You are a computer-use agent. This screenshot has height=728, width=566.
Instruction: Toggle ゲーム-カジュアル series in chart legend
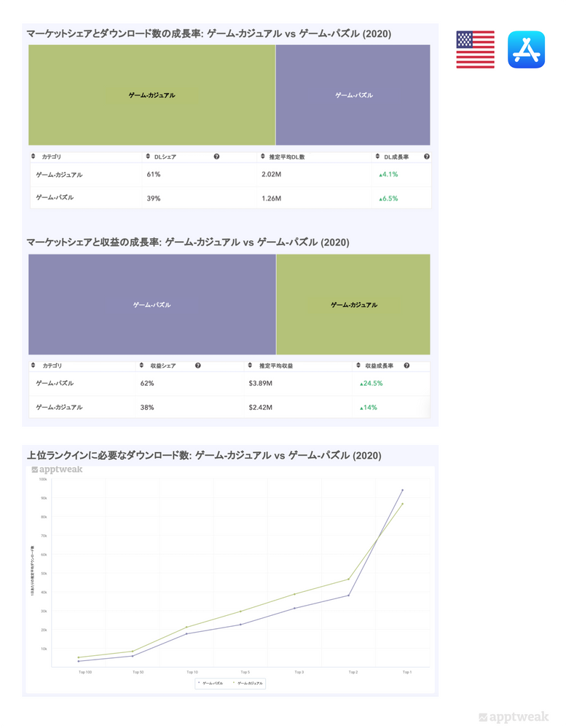click(x=248, y=683)
